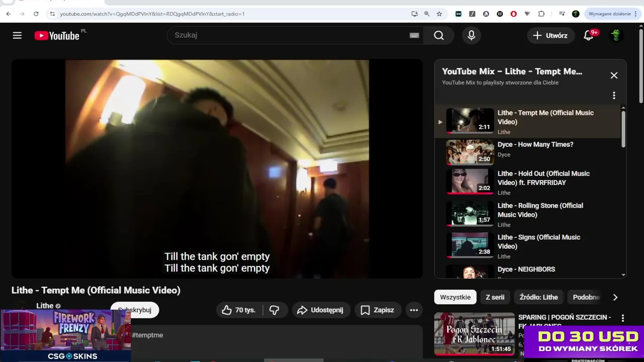This screenshot has height=362, width=644.
Task: Open the Chrome profile avatar
Action: click(576, 14)
